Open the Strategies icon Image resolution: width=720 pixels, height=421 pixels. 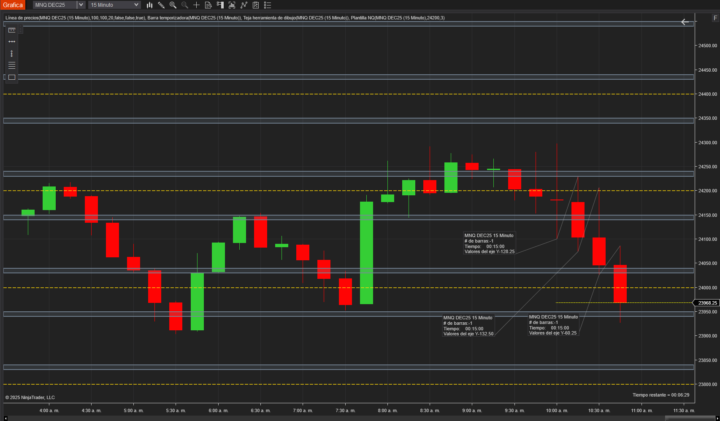[256, 5]
